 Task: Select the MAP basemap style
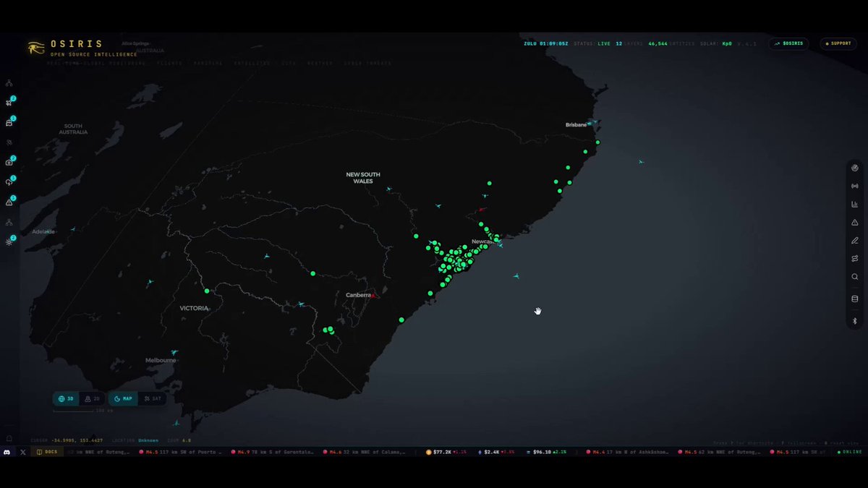(124, 398)
